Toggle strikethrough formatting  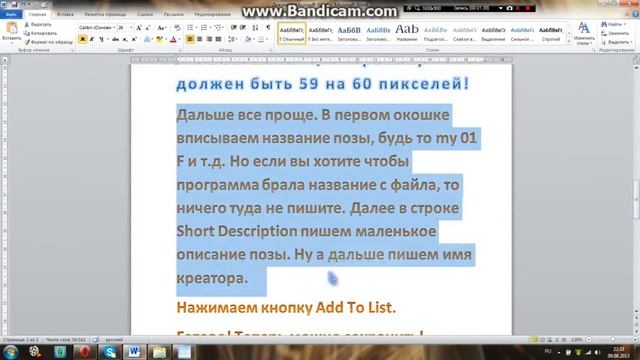click(116, 39)
